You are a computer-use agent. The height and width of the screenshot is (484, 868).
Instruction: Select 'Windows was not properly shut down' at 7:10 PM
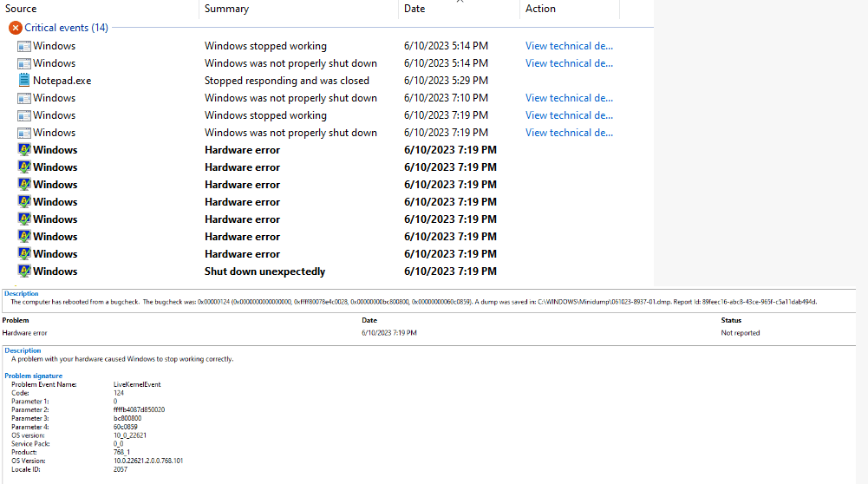[x=290, y=98]
